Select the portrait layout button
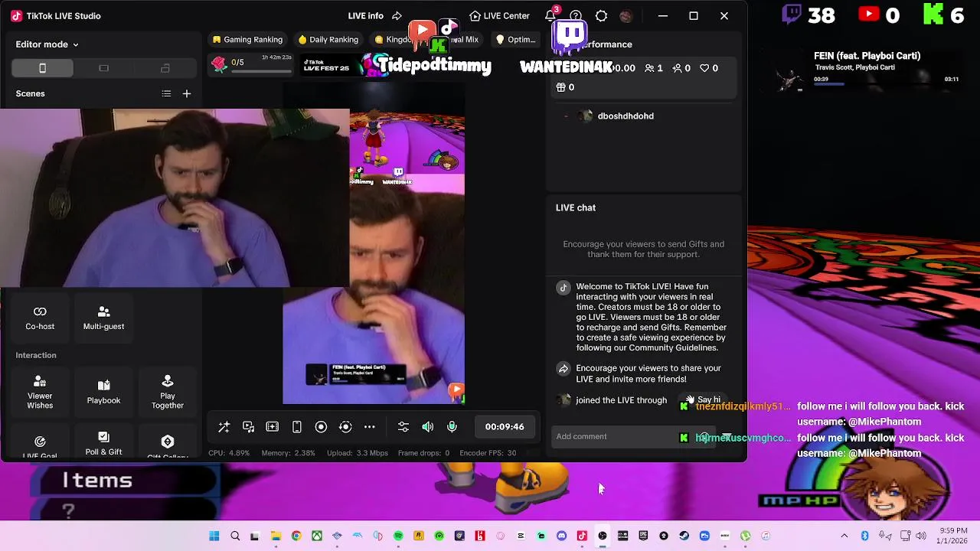Image resolution: width=980 pixels, height=551 pixels. tap(42, 68)
